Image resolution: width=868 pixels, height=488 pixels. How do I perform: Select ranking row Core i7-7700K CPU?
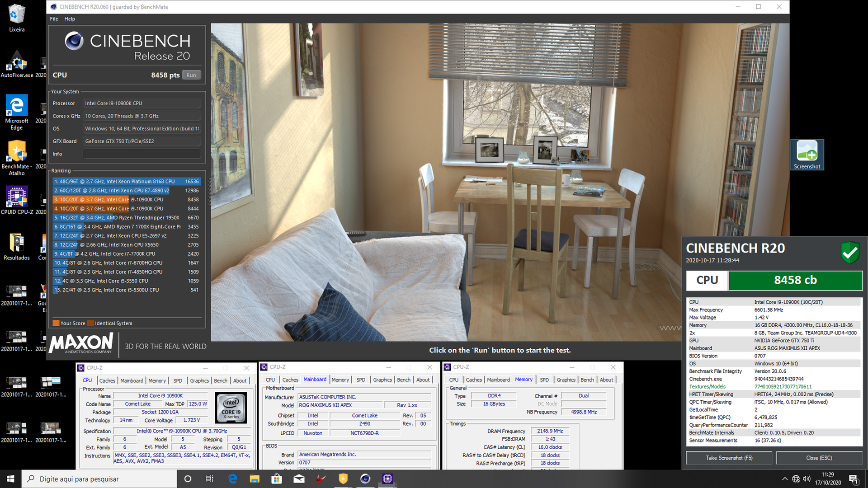pyautogui.click(x=127, y=253)
